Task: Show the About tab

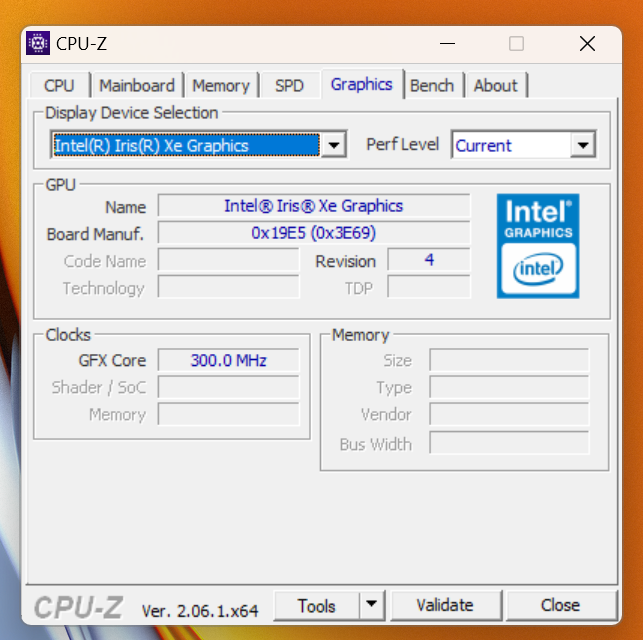Action: 496,86
